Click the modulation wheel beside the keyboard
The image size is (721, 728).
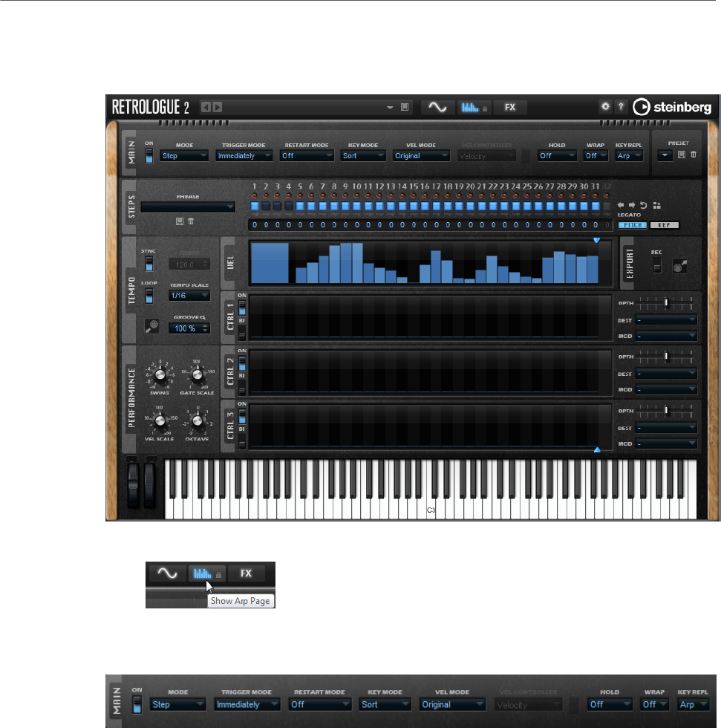tap(150, 484)
